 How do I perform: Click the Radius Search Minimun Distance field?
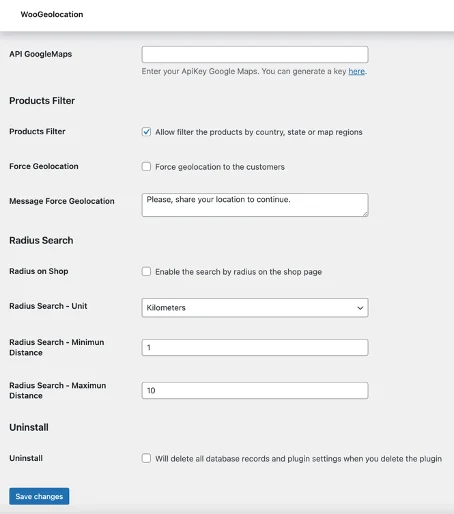coord(255,347)
